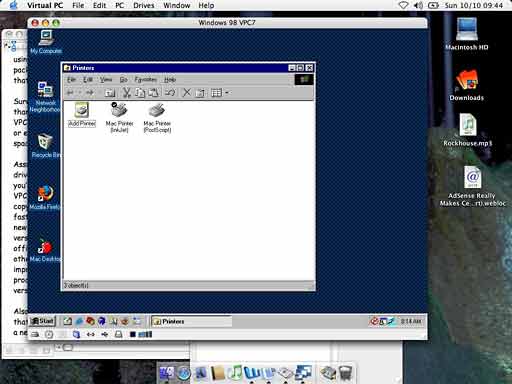Click the Virtual PC icon in Dock
Viewport: 512px width, 384px height.
[x=303, y=372]
